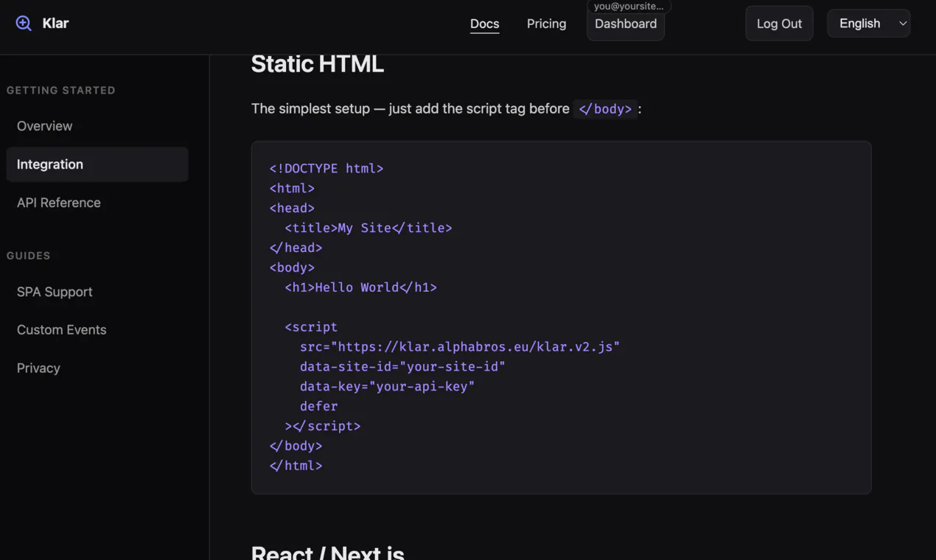Click the Static HTML heading
The image size is (936, 560).
pyautogui.click(x=318, y=64)
